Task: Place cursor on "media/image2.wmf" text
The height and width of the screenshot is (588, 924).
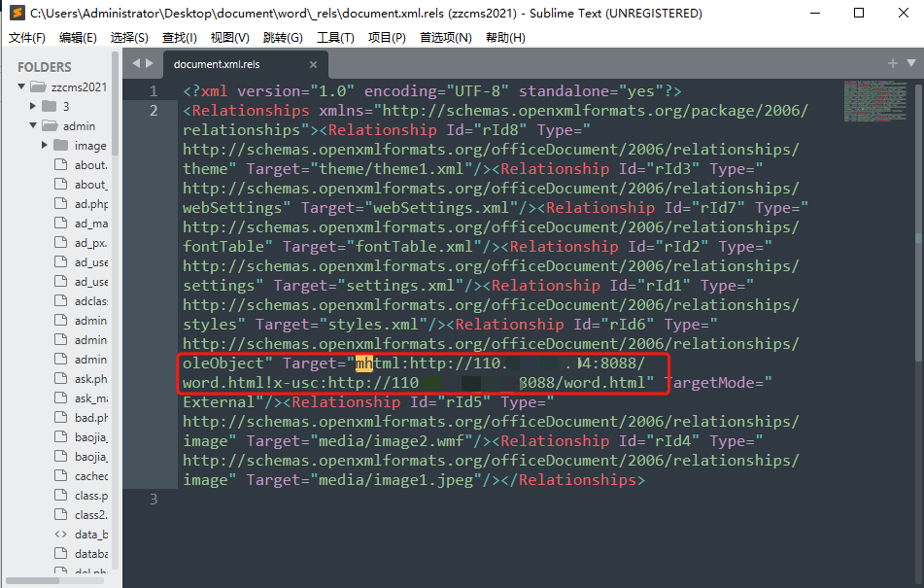Action: coord(392,441)
